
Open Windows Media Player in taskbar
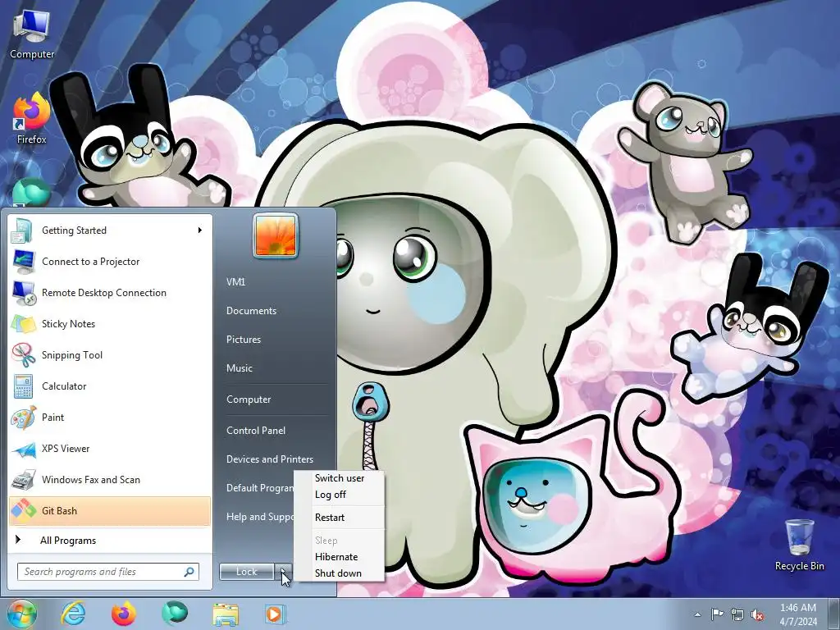pos(276,614)
